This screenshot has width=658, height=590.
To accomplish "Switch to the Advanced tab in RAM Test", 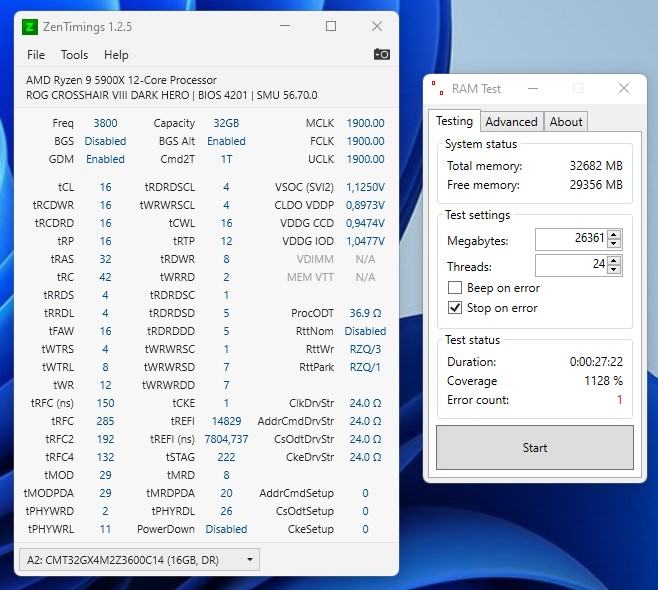I will tap(511, 122).
